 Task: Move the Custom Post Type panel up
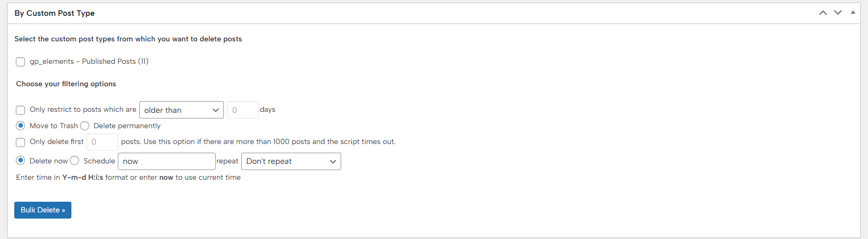point(823,13)
